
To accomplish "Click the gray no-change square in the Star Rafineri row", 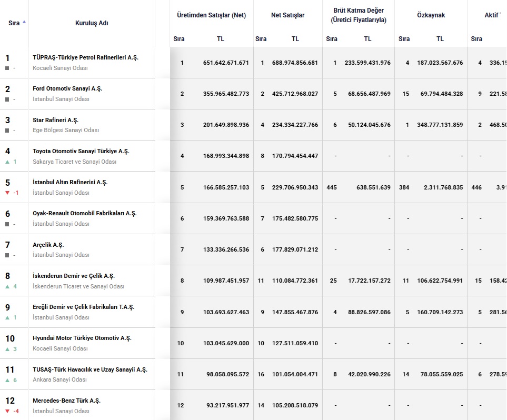I will click(7, 131).
